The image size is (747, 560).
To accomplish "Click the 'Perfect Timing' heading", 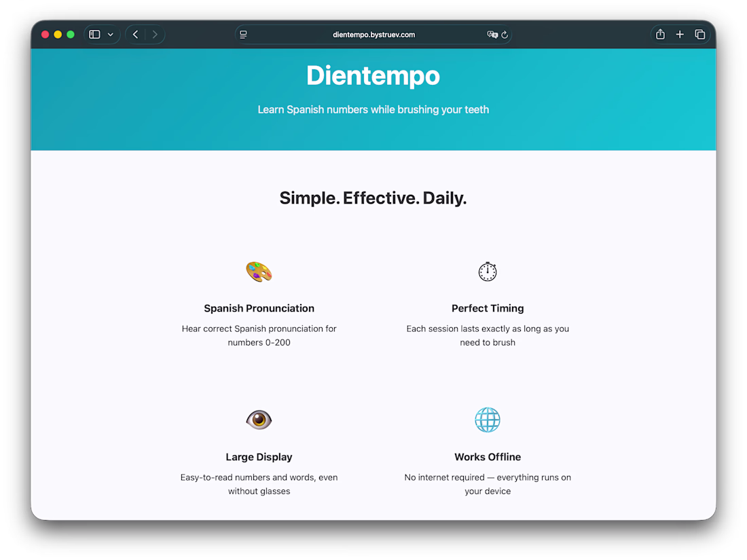I will 488,308.
